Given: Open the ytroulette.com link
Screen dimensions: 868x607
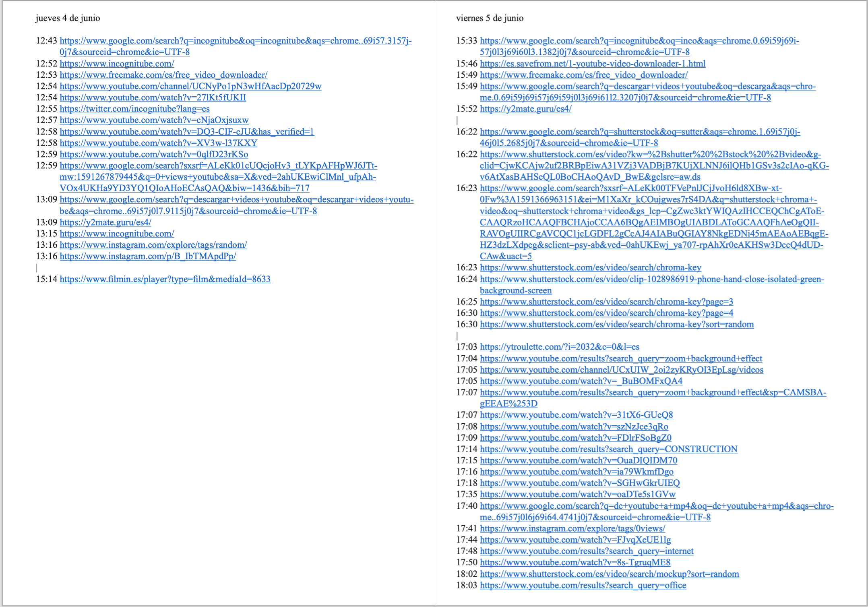Looking at the screenshot, I should point(560,347).
